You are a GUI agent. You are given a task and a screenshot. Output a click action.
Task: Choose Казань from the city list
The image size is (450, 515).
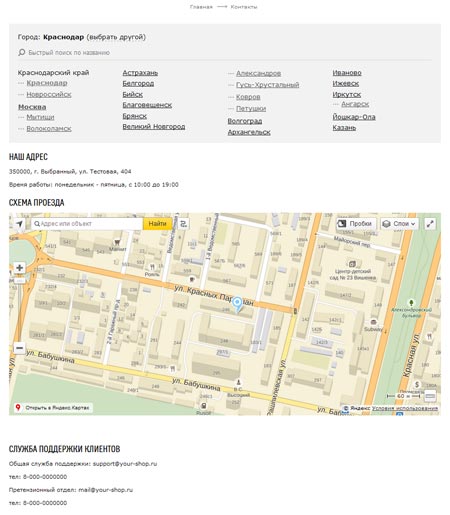tap(344, 128)
